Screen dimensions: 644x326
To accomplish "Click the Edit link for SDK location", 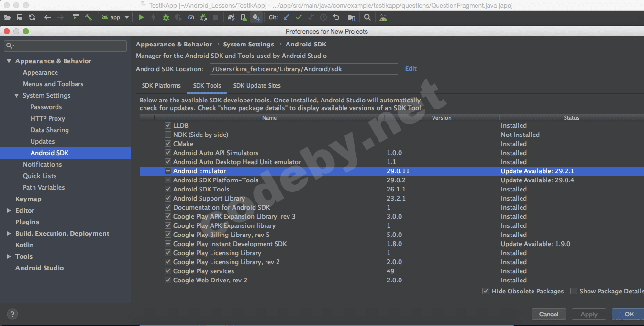I will [411, 68].
